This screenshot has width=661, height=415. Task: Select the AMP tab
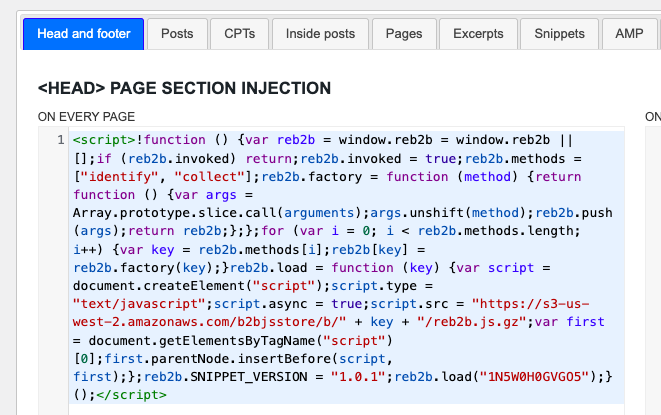pyautogui.click(x=629, y=34)
